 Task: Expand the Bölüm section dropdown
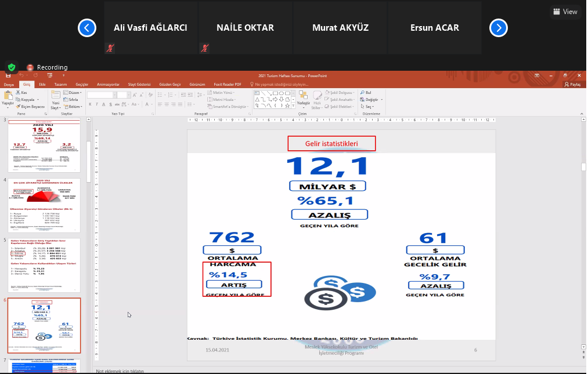(74, 107)
